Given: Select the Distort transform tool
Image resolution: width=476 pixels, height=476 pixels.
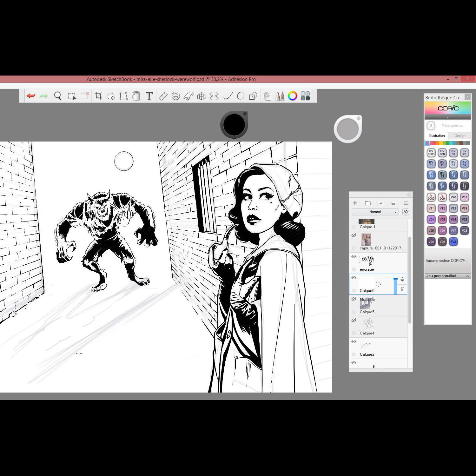Looking at the screenshot, I should click(123, 96).
